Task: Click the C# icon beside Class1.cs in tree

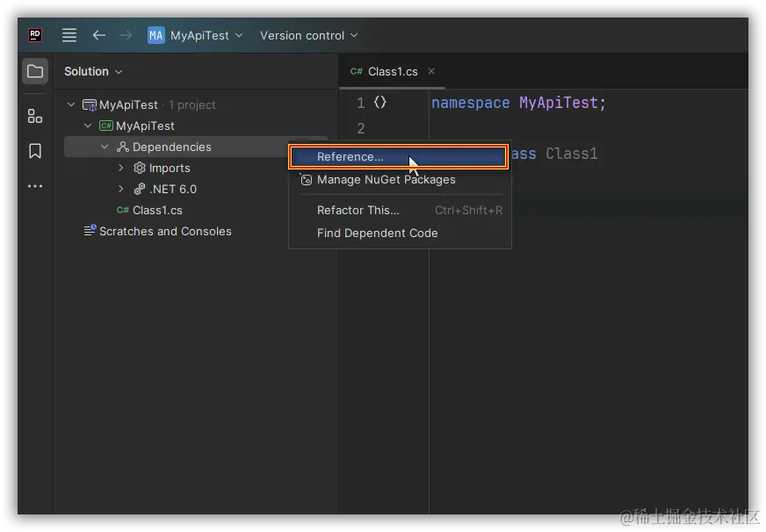Action: point(123,210)
